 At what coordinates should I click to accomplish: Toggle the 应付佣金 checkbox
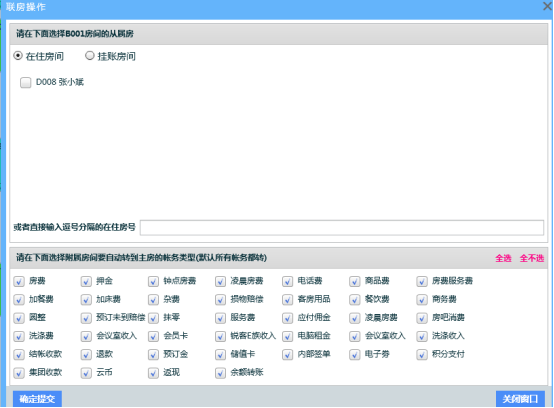(x=287, y=318)
